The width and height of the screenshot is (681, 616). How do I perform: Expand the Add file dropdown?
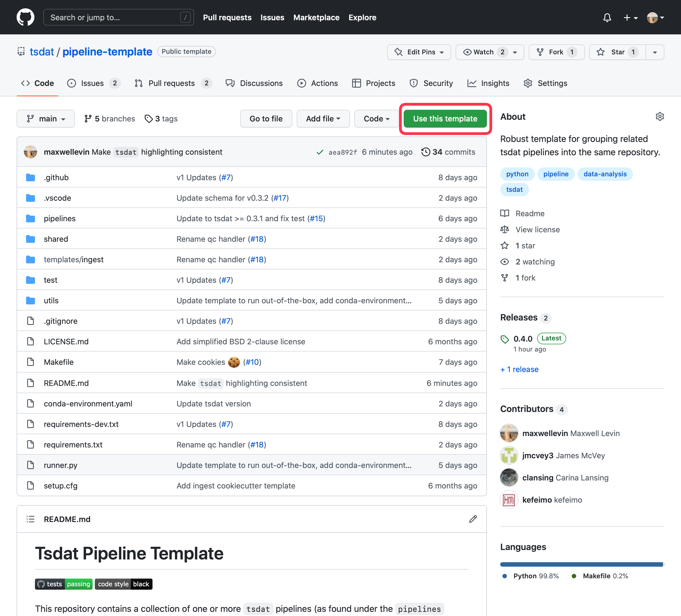pyautogui.click(x=323, y=119)
